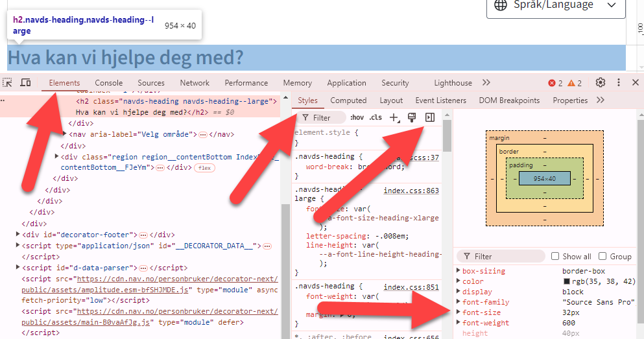Switch to the Console tab
Image resolution: width=644 pixels, height=339 pixels.
tap(109, 83)
